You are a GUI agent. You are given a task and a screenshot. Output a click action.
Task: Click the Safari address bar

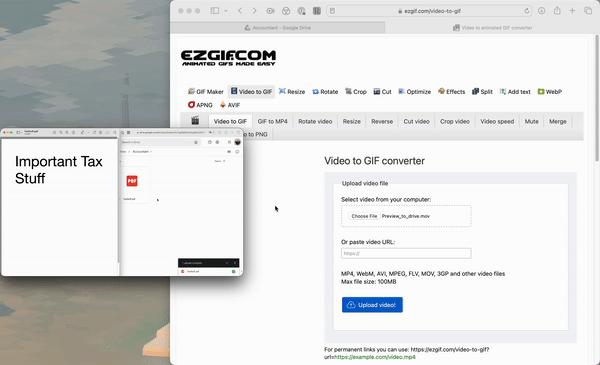tap(429, 11)
